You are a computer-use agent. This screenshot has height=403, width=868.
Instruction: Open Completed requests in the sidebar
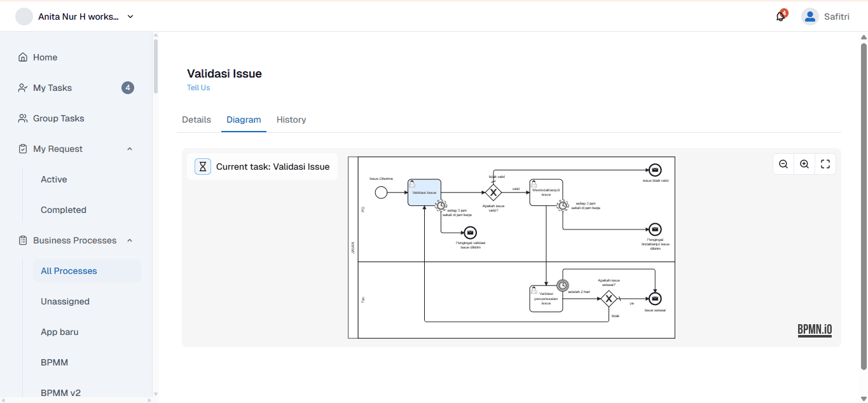pos(64,210)
